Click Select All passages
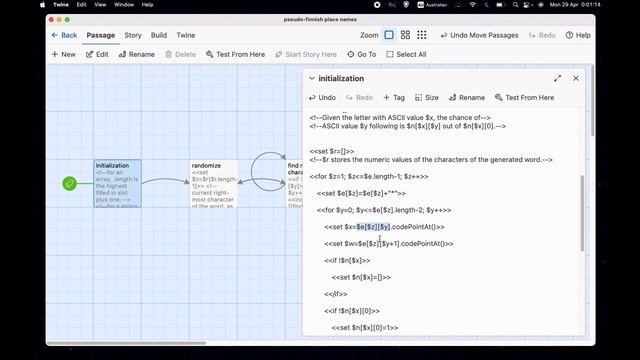 click(x=406, y=54)
